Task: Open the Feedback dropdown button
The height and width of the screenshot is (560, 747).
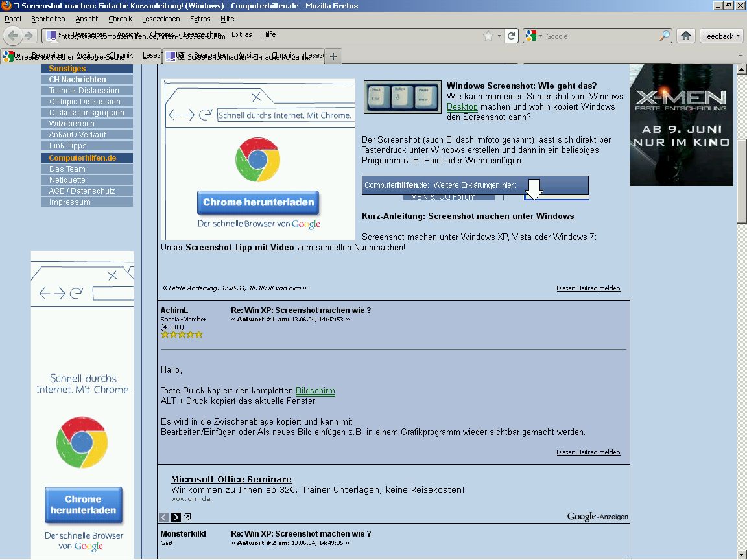Action: pyautogui.click(x=721, y=36)
